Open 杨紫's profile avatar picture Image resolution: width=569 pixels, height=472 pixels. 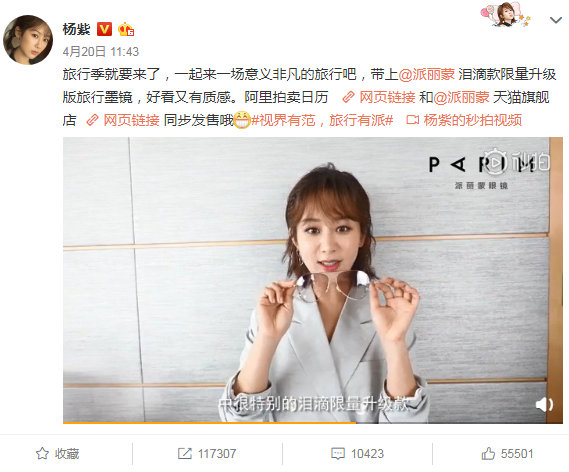click(28, 40)
